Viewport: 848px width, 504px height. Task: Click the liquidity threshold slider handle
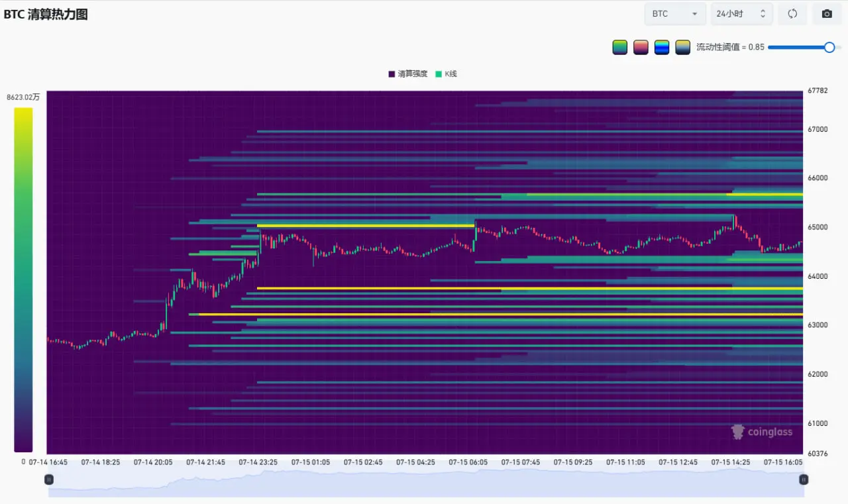829,47
